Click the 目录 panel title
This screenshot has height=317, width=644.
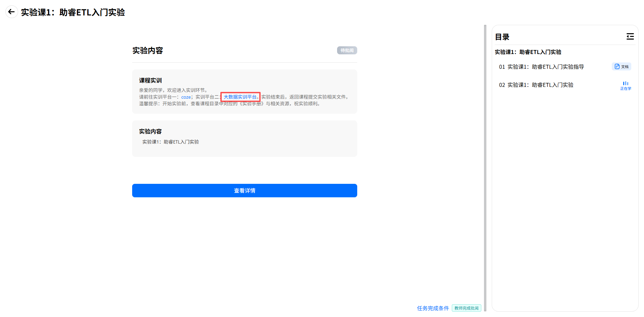point(502,37)
